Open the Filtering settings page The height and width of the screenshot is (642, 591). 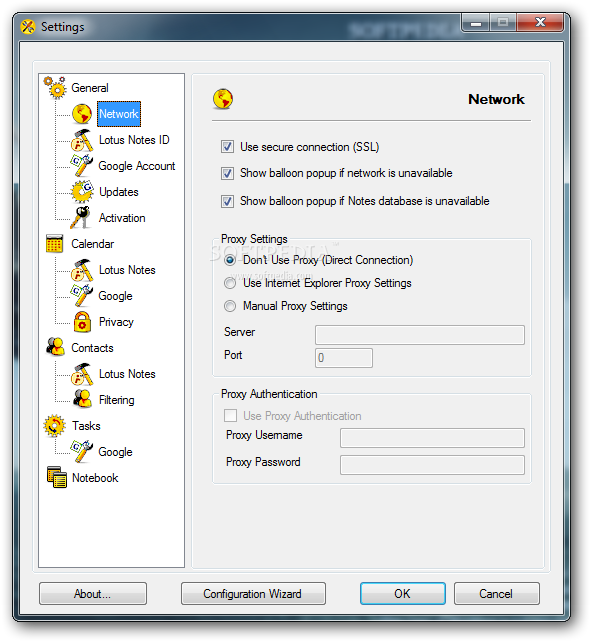(x=116, y=400)
